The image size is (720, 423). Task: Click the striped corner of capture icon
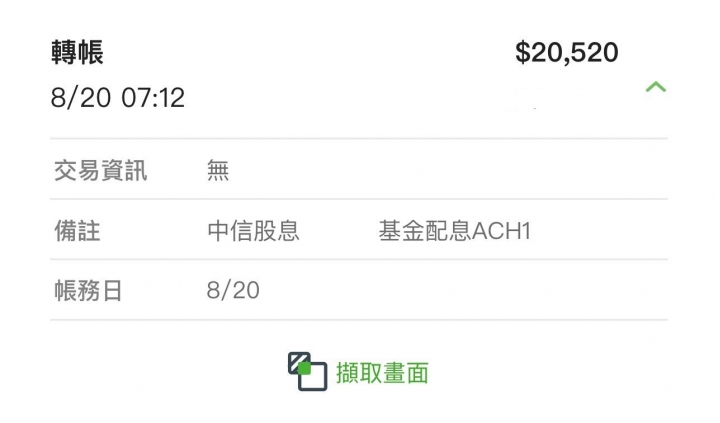click(298, 361)
